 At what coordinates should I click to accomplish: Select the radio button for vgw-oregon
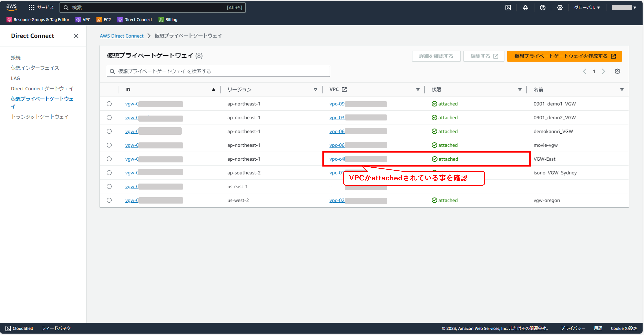(x=109, y=200)
